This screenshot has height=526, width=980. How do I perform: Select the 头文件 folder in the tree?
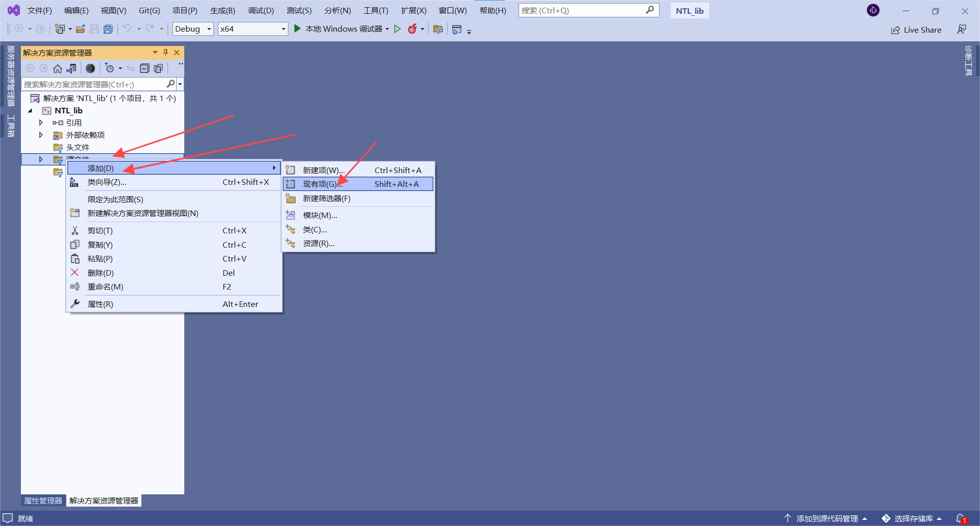[x=78, y=147]
